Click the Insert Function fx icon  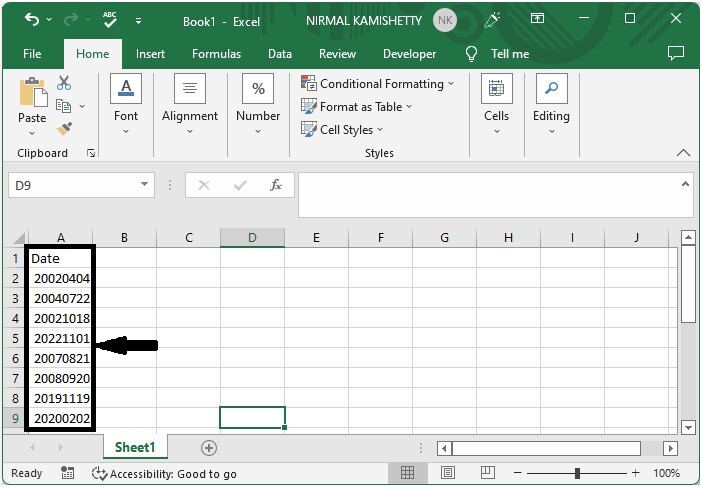coord(276,185)
